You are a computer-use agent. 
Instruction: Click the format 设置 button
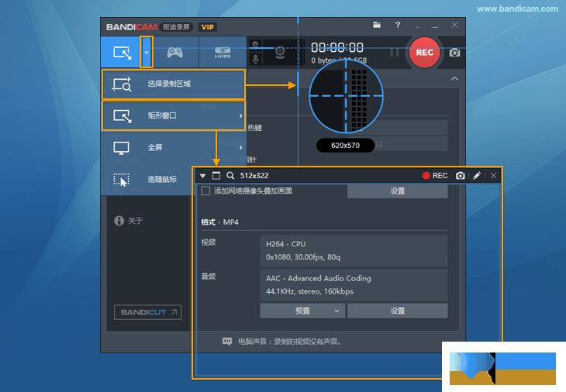tap(398, 311)
